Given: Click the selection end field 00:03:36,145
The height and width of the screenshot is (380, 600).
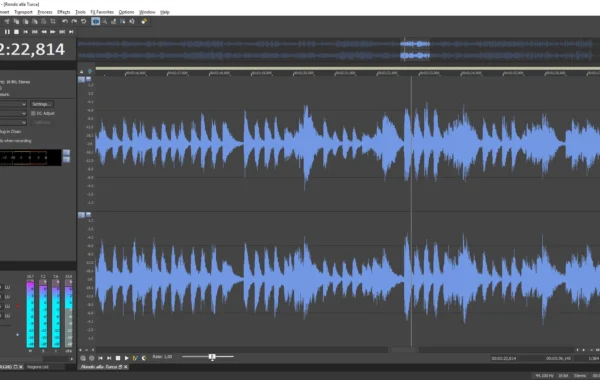Looking at the screenshot, I should 558,359.
